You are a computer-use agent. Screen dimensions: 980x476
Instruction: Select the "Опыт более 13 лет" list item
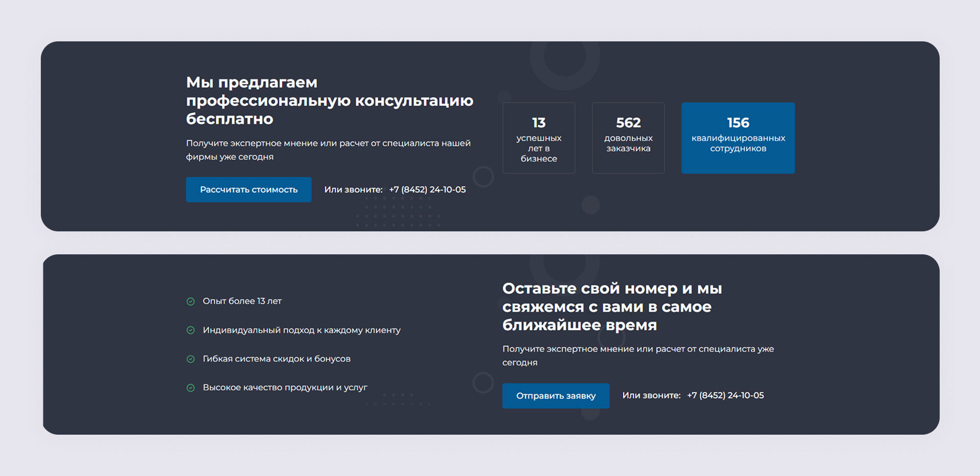242,301
